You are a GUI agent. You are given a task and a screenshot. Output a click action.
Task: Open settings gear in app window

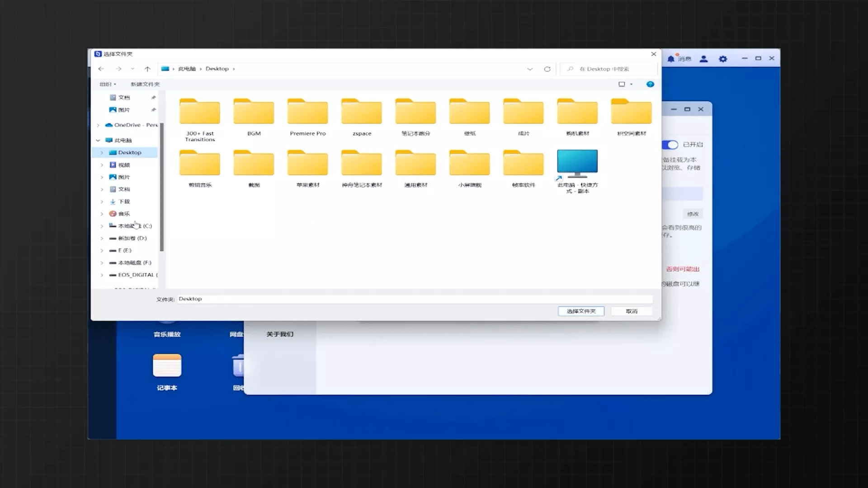(723, 58)
